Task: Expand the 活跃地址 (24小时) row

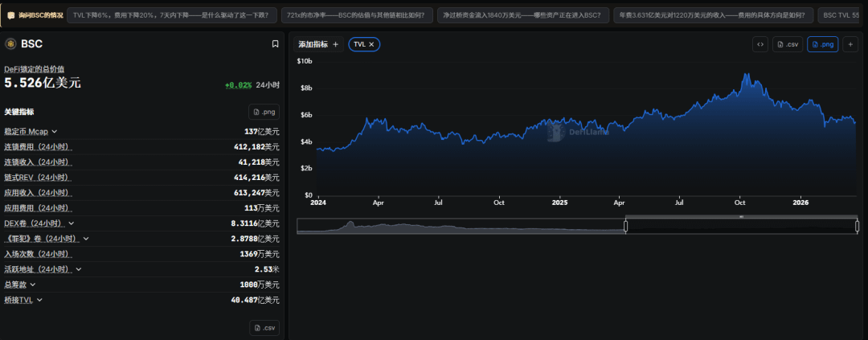Action: pos(79,269)
